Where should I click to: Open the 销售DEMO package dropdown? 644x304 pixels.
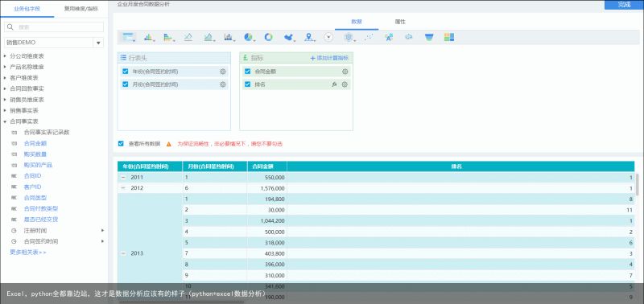pos(98,43)
